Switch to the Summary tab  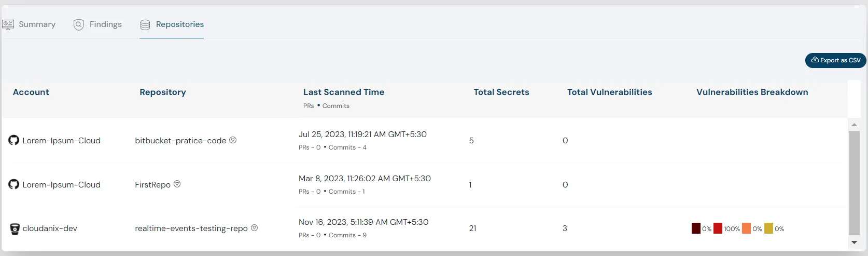[37, 24]
